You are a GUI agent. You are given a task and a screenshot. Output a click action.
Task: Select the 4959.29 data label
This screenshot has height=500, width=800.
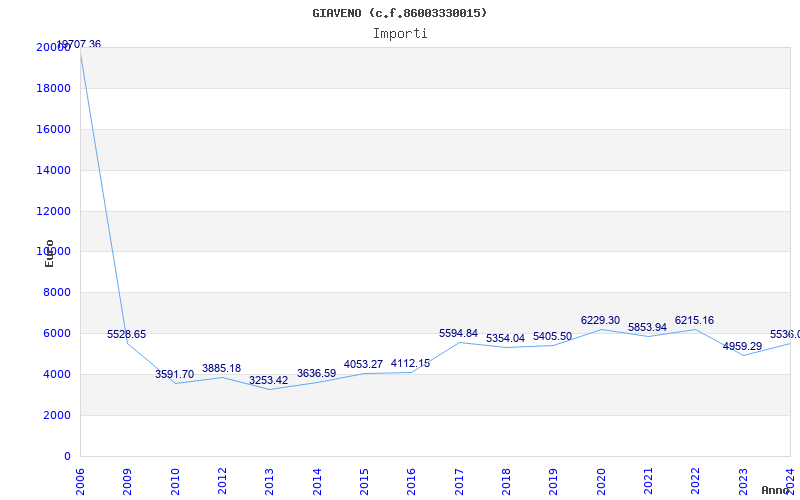[742, 346]
